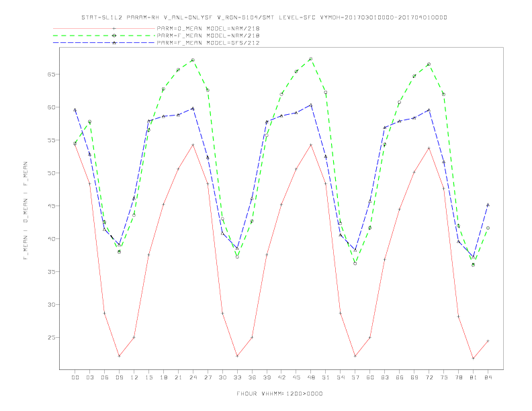This screenshot has height=411, width=532.
Task: Click x-axis tick label 42
Action: [281, 377]
